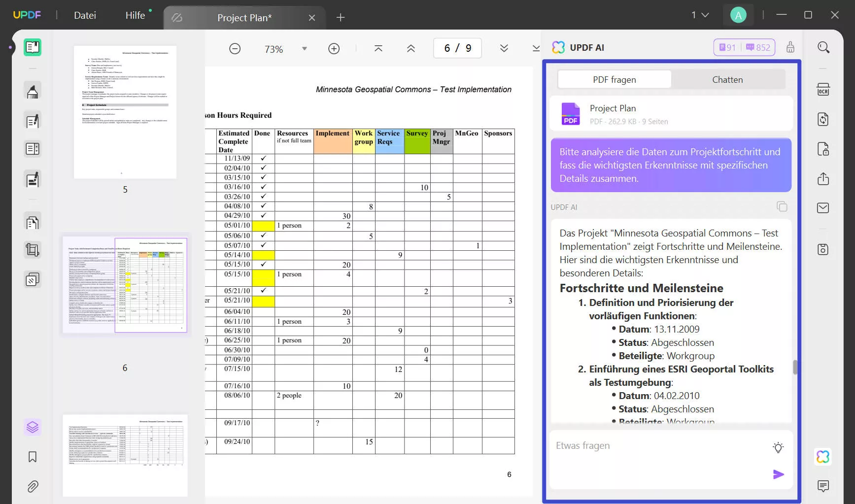Open the Fill and Sign tool
The width and height of the screenshot is (855, 504).
(x=33, y=180)
